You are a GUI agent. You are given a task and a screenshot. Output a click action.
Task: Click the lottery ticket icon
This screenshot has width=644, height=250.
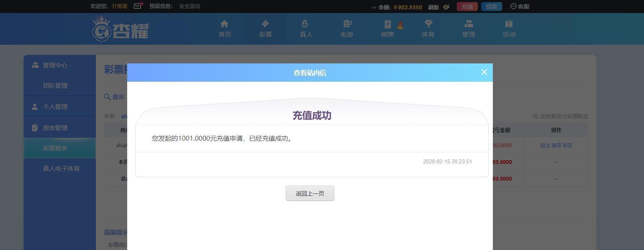265,24
